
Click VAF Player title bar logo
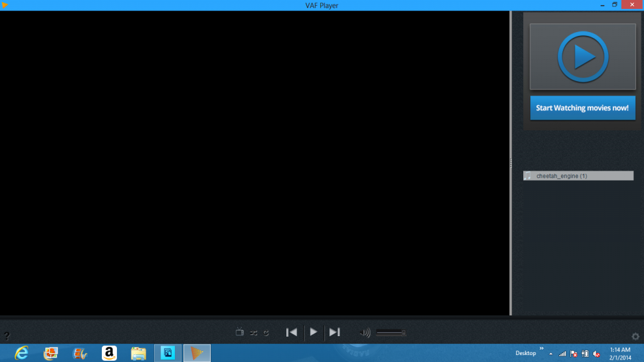pyautogui.click(x=5, y=5)
